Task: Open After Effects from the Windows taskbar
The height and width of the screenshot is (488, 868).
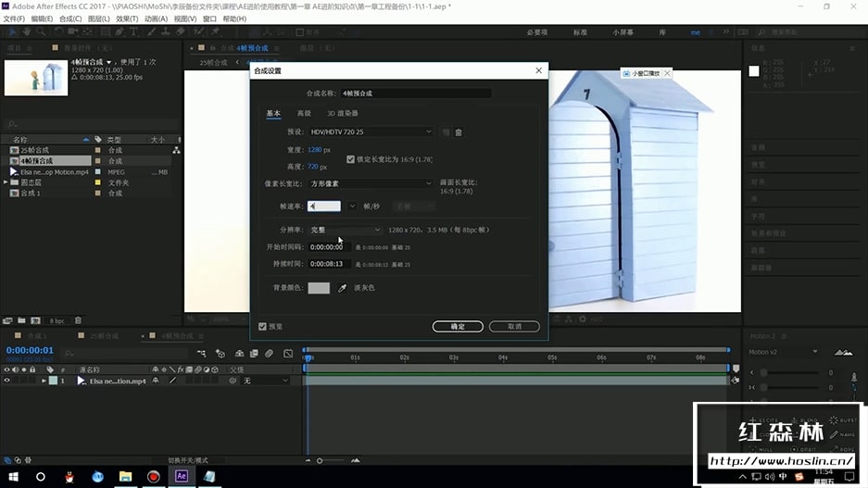Action: 182,477
